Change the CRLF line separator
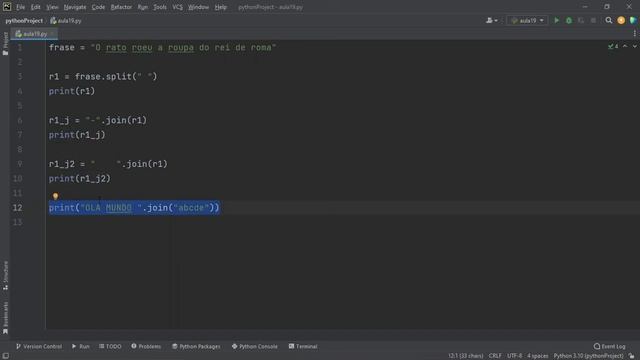This screenshot has width=640, height=360. (x=495, y=356)
